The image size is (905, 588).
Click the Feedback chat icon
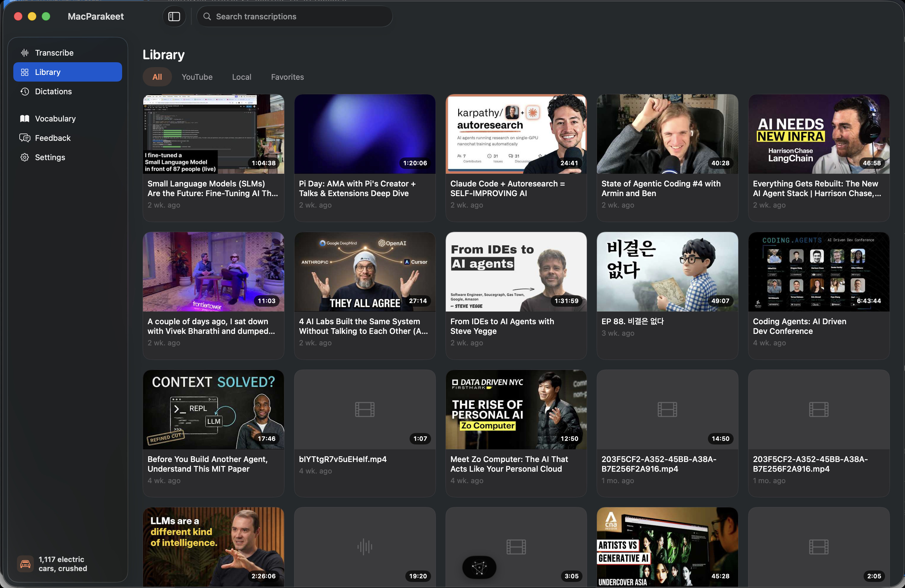(25, 138)
